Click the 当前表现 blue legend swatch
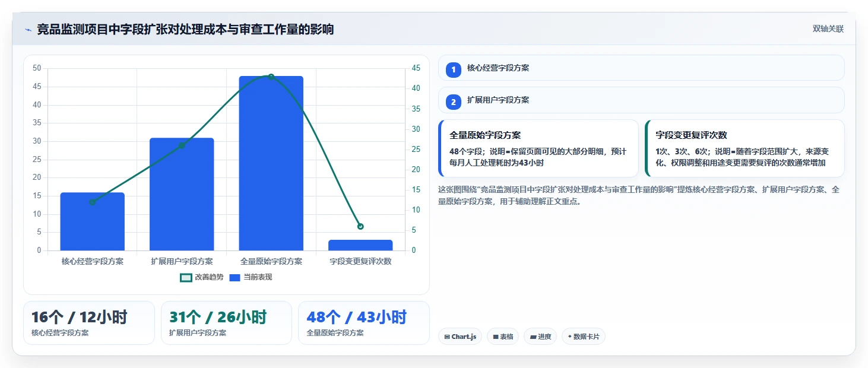This screenshot has height=368, width=868. (235, 277)
